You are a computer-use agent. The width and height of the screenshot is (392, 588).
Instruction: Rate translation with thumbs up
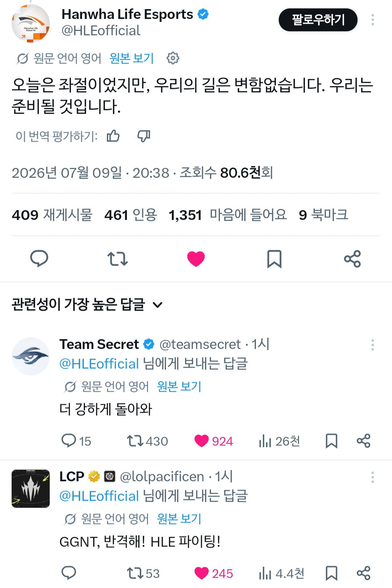[113, 136]
